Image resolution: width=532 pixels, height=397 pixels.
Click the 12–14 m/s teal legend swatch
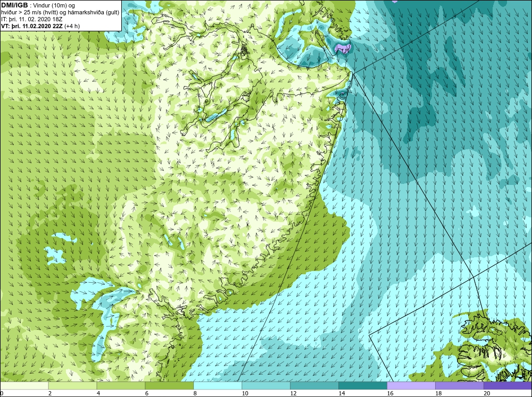314,386
